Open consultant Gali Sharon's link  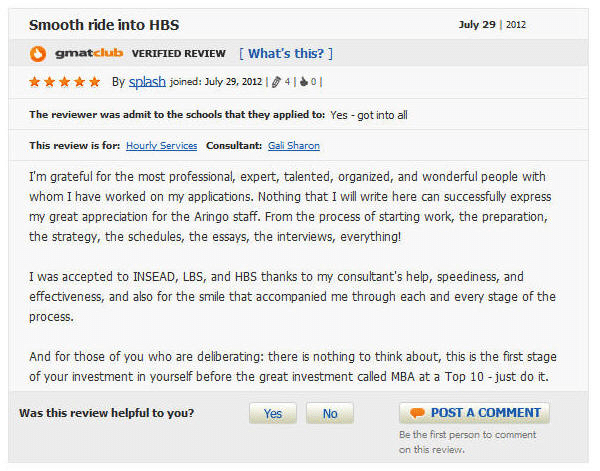tap(294, 146)
